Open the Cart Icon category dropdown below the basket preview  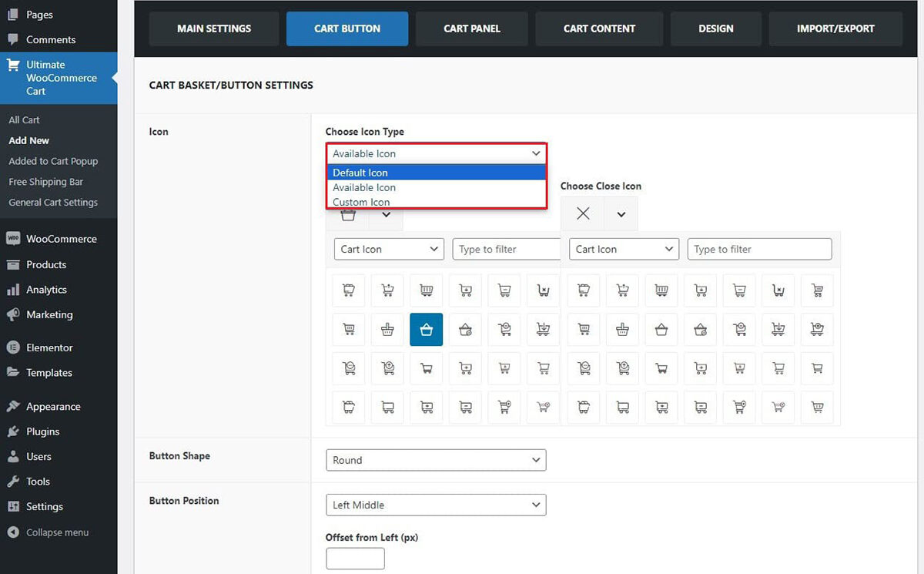click(x=389, y=249)
